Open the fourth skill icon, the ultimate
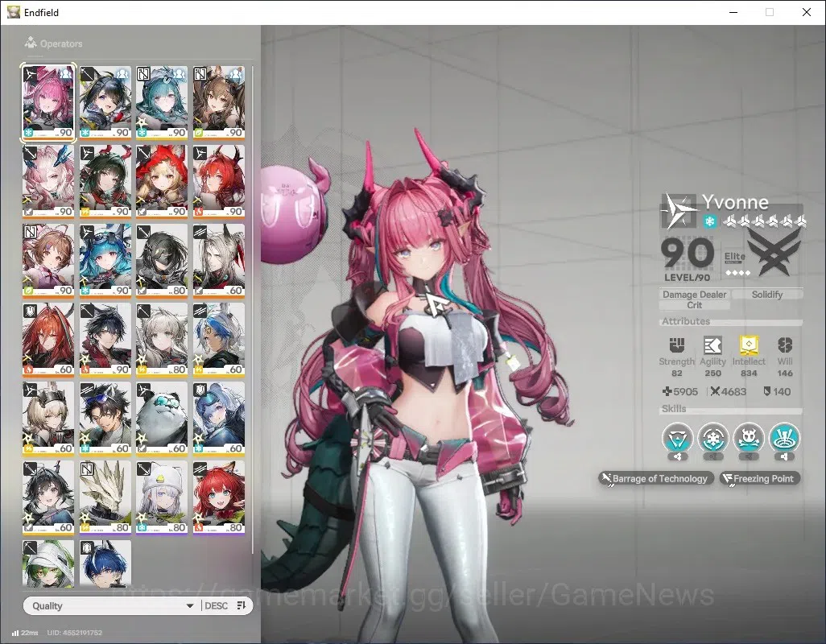826x644 pixels. [784, 438]
